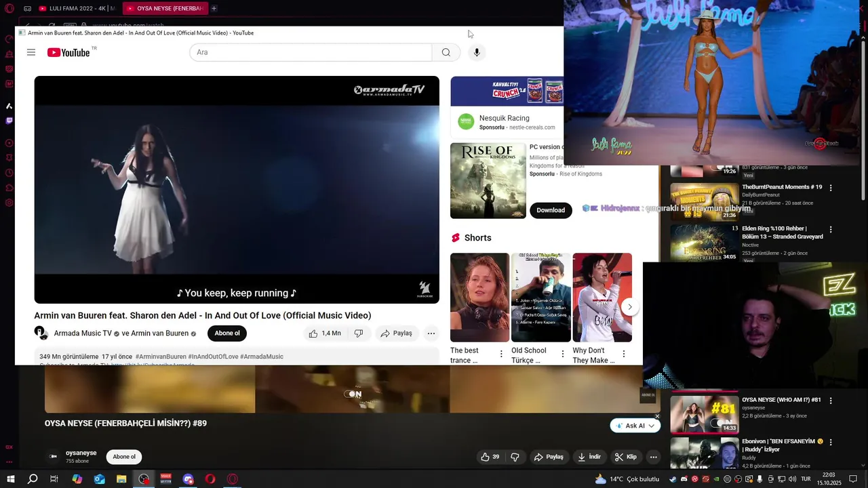Open options for OYSA NEYSE (WHO AM I?) #81
Viewport: 868px width, 488px height.
[x=831, y=401]
